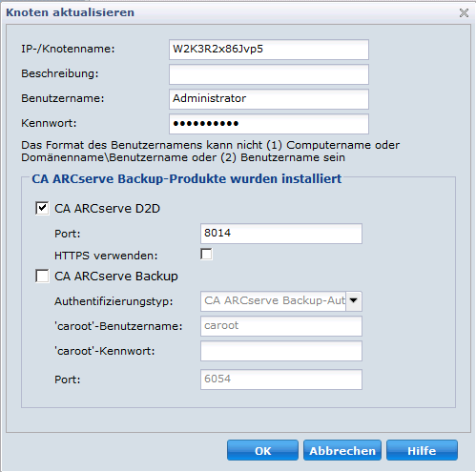Click the IP-/Knotenname input field
Viewport: 476px width, 472px height.
tap(269, 50)
